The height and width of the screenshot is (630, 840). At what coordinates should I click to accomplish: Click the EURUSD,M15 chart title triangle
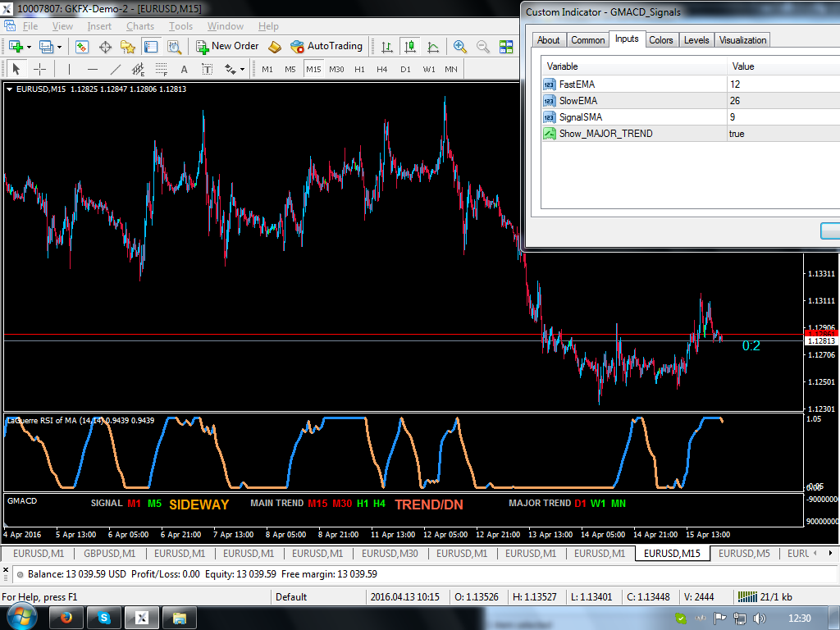9,89
